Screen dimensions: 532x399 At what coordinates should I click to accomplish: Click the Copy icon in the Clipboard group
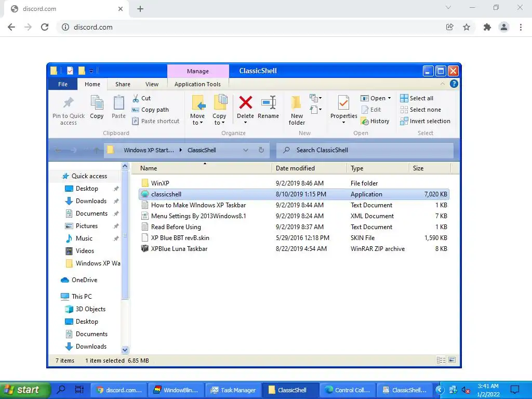point(97,103)
